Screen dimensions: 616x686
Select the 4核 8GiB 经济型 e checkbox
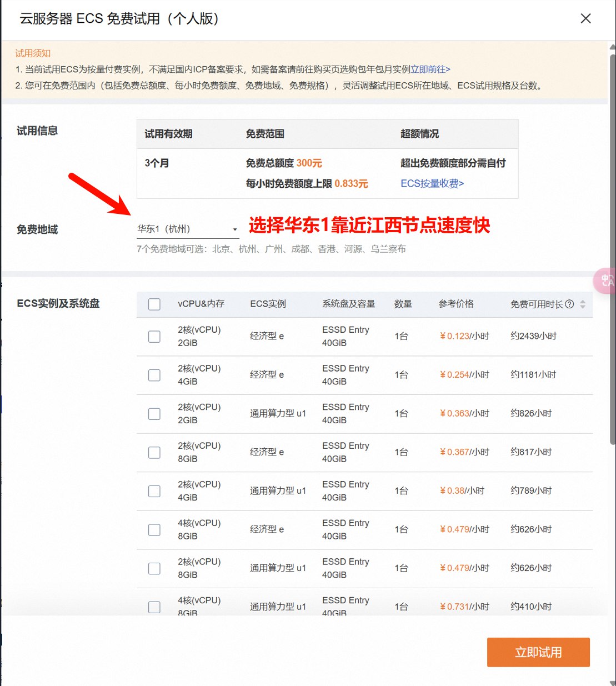(x=154, y=530)
